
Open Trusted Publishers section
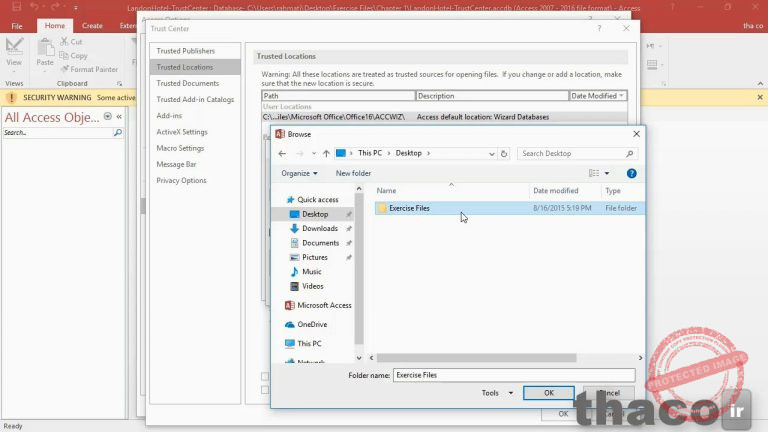tap(185, 50)
